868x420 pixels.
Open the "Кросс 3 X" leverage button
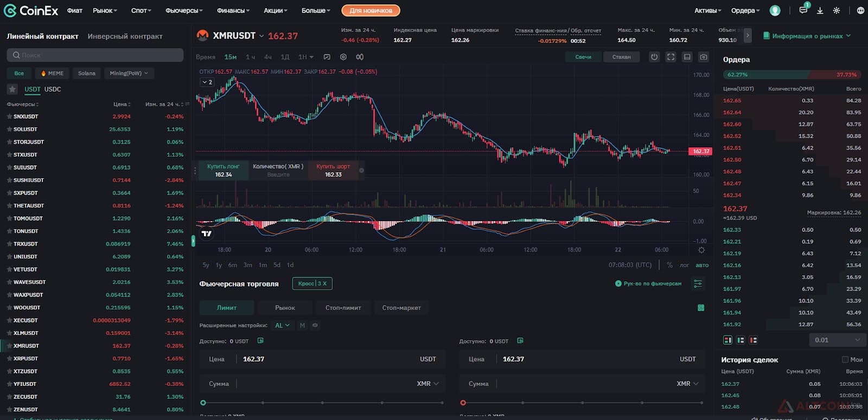(x=312, y=283)
